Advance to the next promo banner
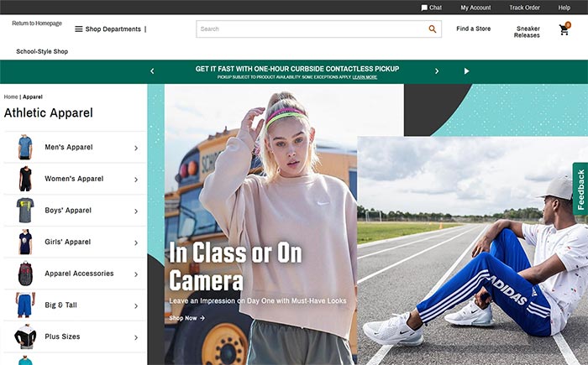 437,71
